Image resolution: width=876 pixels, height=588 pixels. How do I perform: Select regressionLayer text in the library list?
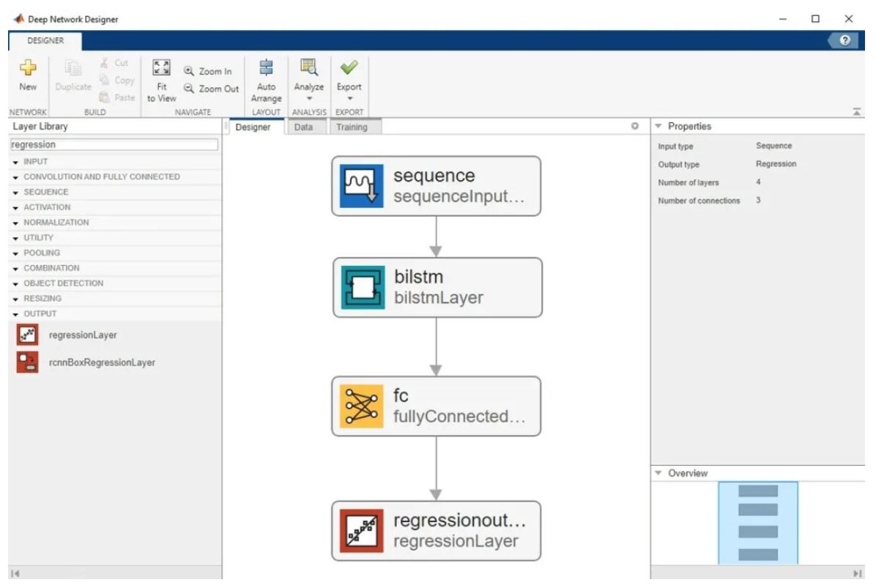tap(83, 335)
